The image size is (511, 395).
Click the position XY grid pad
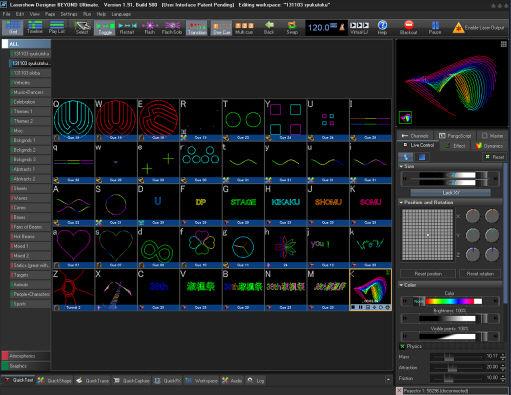click(427, 235)
